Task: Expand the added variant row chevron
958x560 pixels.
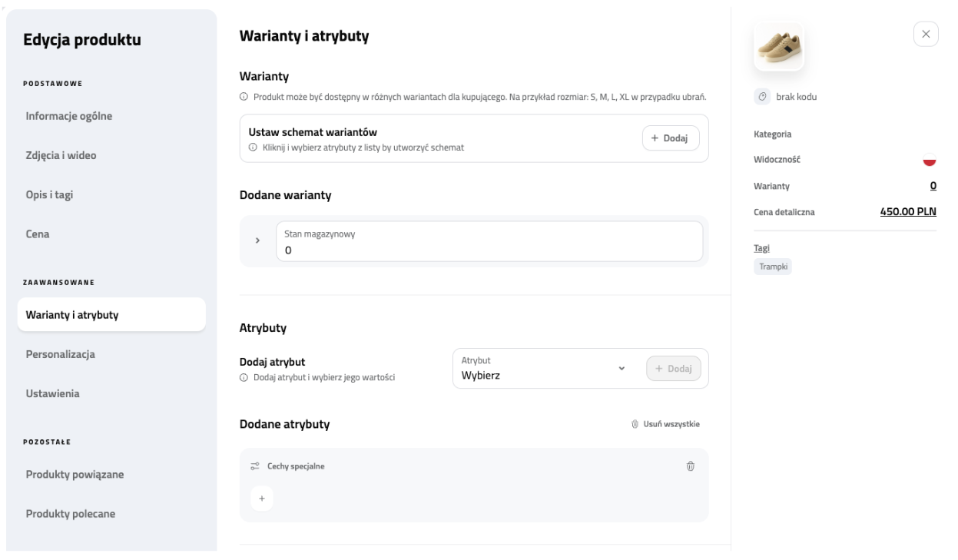Action: click(x=257, y=241)
